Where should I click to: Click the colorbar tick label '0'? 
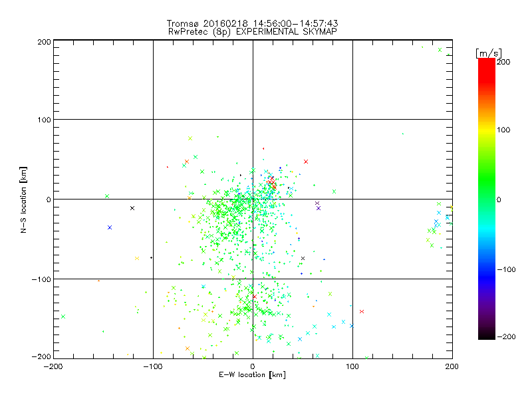coord(499,199)
